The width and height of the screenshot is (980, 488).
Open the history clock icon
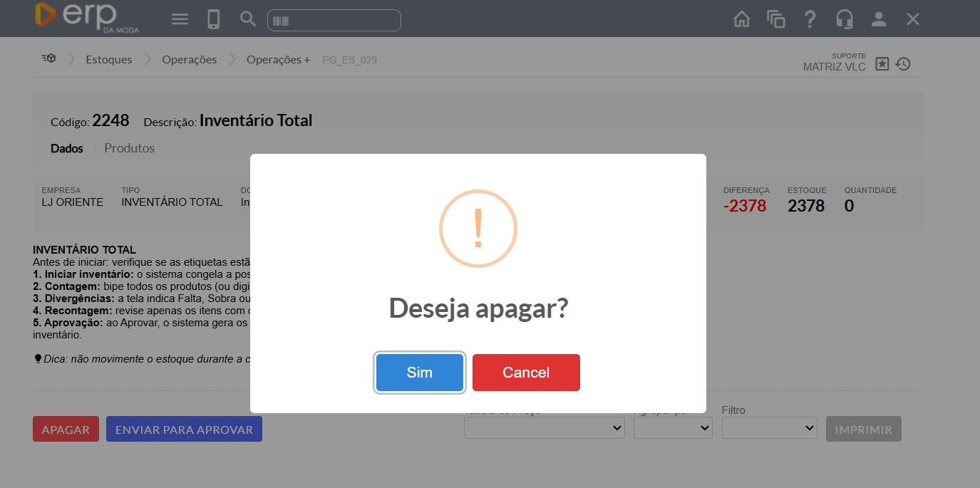[x=904, y=64]
